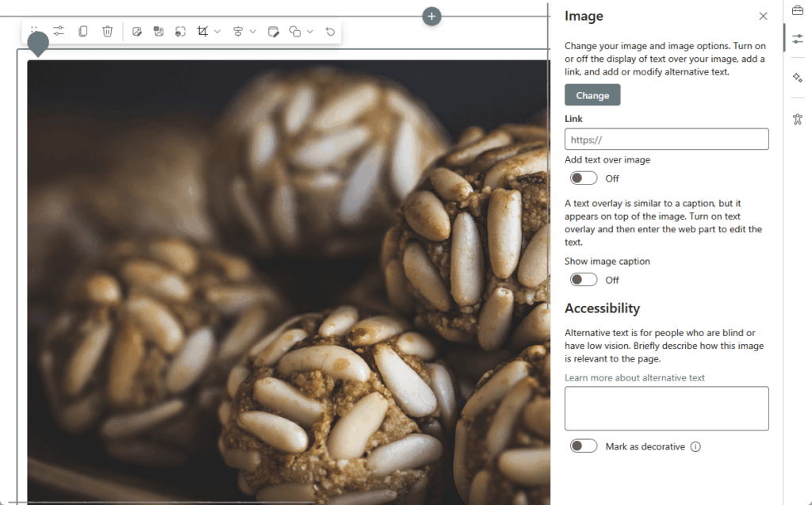Select the Crop tool icon

tap(202, 32)
